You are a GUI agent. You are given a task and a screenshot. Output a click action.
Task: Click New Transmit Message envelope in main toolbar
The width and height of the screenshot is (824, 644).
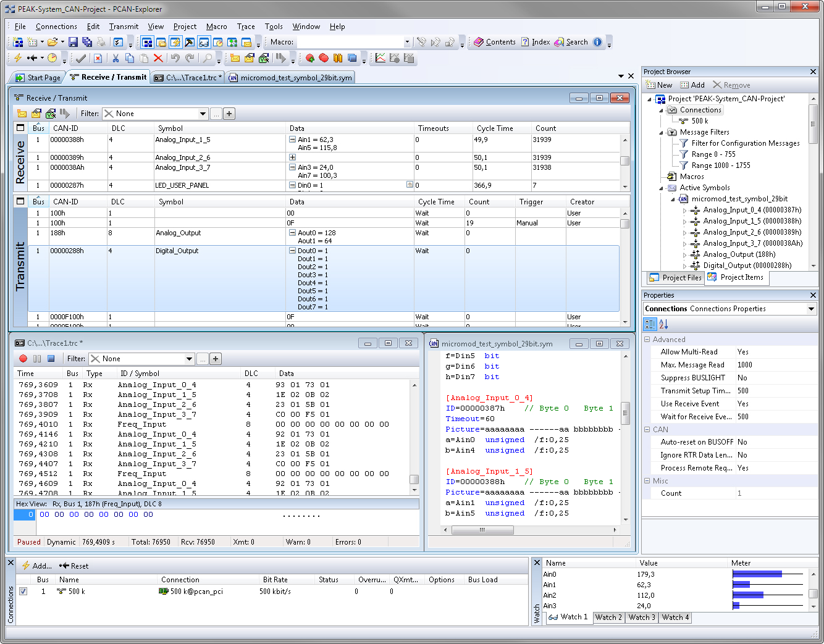click(x=235, y=58)
